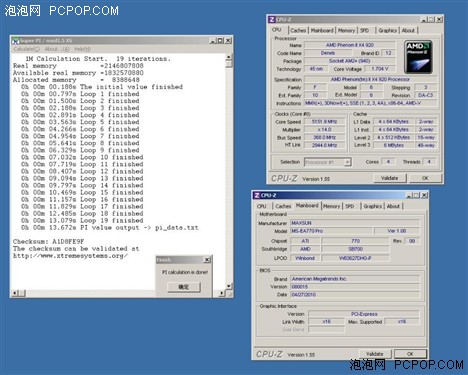The image size is (468, 375).
Task: Click Validate in top CPU-Z window
Action: 390,178
